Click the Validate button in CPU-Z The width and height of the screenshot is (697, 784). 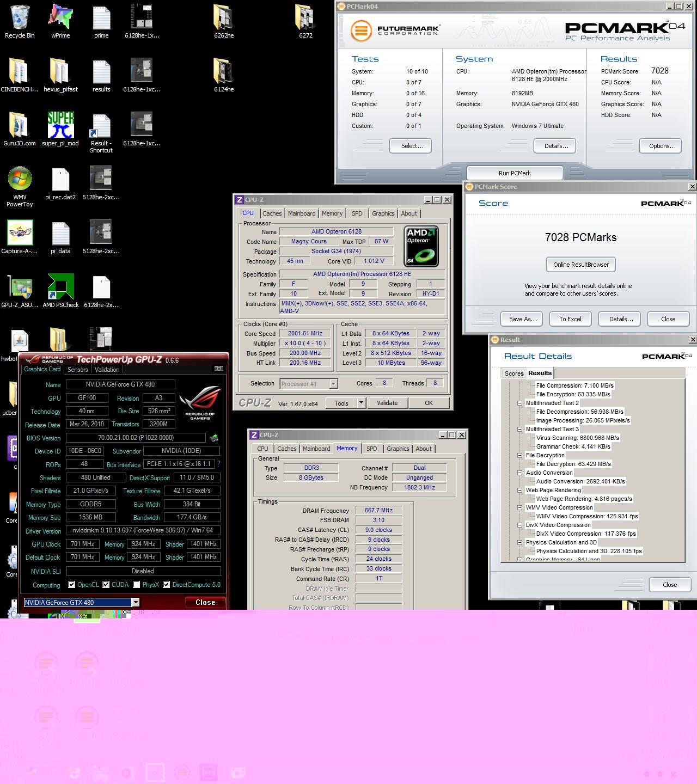coord(387,403)
